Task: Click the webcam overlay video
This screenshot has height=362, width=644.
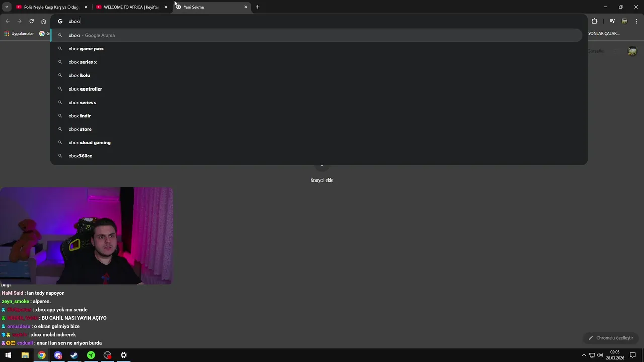Action: (x=86, y=236)
